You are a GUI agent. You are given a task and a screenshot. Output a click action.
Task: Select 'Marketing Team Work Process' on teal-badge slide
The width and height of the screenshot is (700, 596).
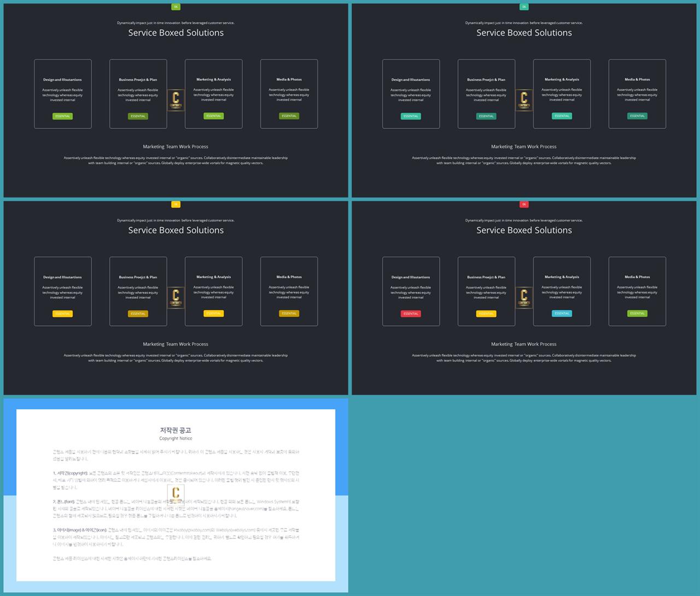[524, 147]
